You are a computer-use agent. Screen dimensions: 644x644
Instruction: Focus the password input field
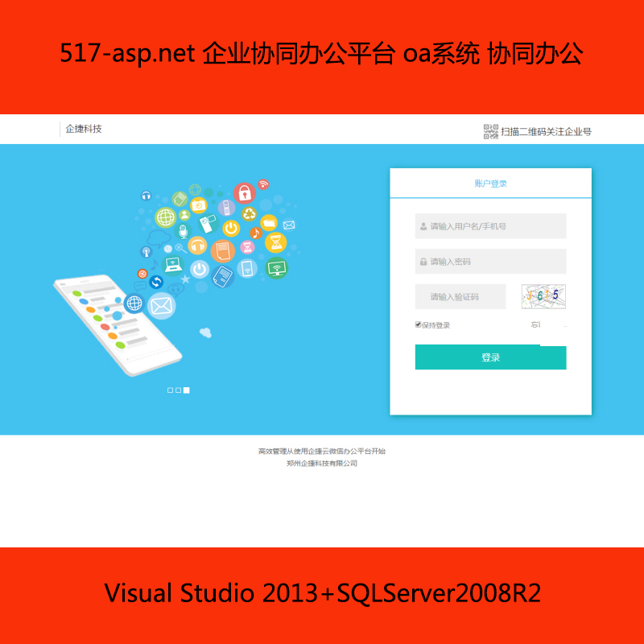pyautogui.click(x=490, y=261)
